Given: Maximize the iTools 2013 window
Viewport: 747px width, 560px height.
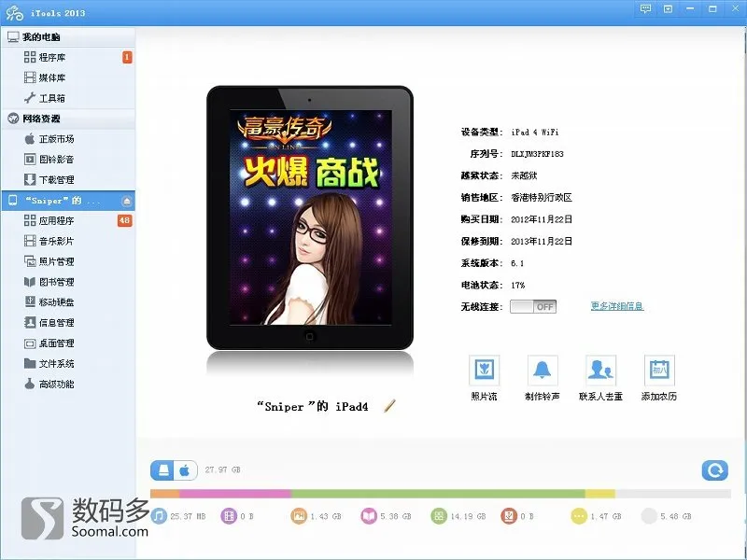Looking at the screenshot, I should pyautogui.click(x=712, y=8).
